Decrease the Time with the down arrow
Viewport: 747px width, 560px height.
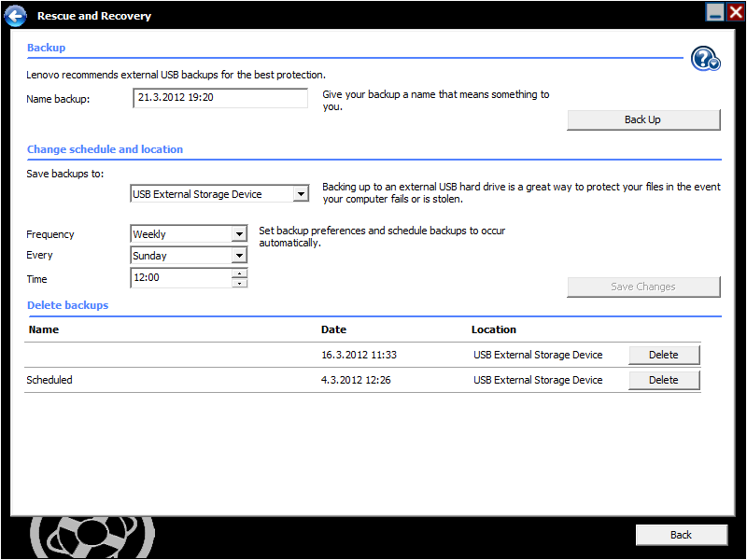click(240, 283)
